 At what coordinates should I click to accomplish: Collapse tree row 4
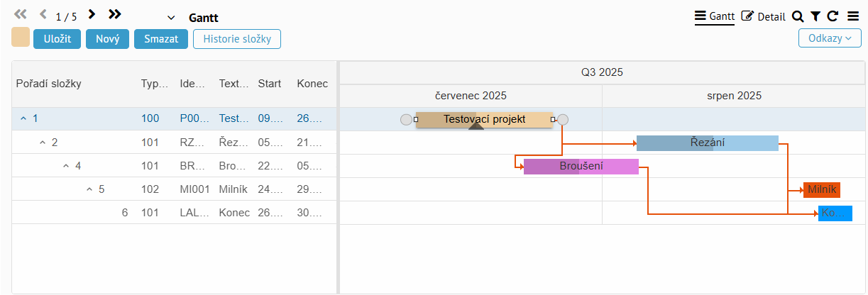pos(66,166)
